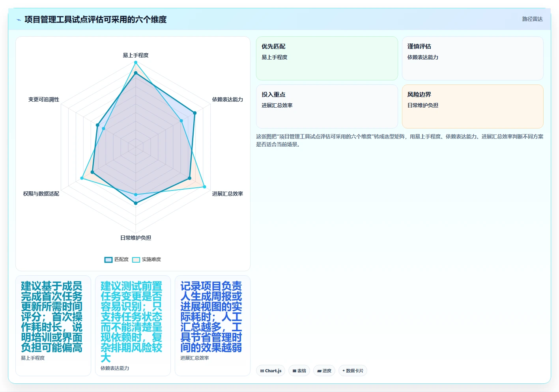Click the 匹配度 point on 依赖表达能力 axis

pos(194,113)
